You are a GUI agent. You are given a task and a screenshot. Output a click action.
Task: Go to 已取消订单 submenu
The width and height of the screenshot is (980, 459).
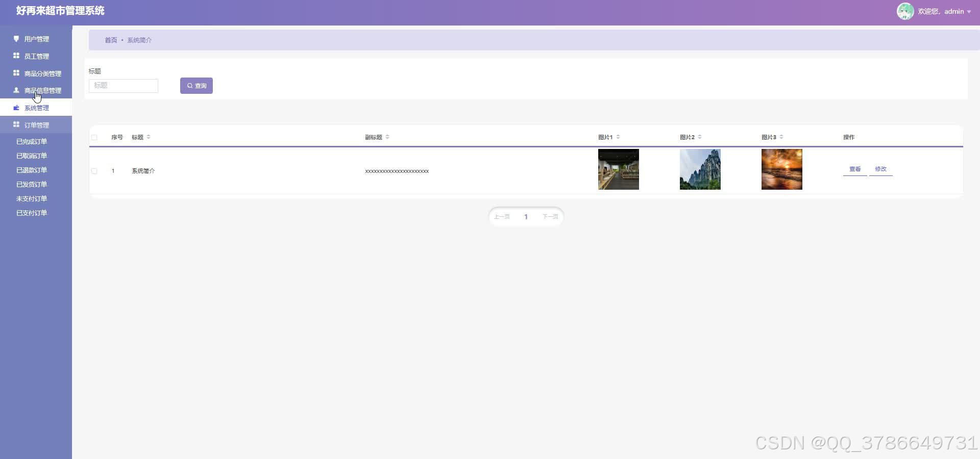(x=32, y=156)
